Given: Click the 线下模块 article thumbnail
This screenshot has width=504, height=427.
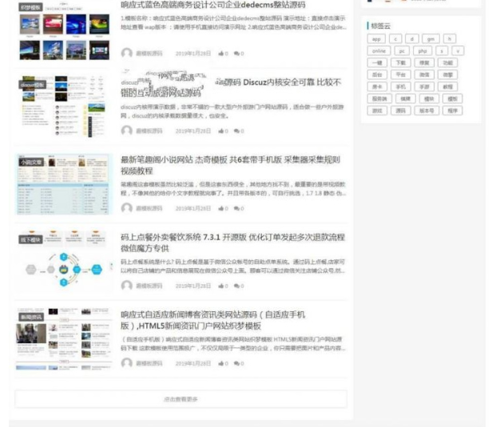Looking at the screenshot, I should pos(62,260).
